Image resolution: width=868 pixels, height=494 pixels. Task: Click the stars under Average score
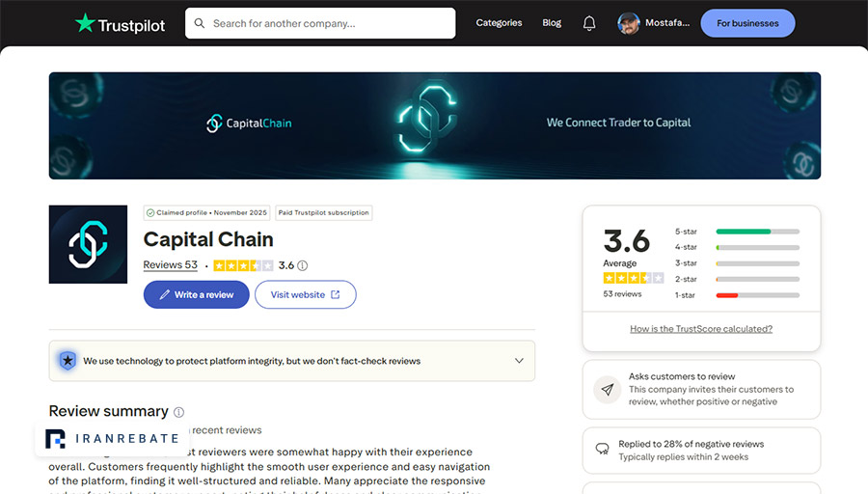(634, 278)
